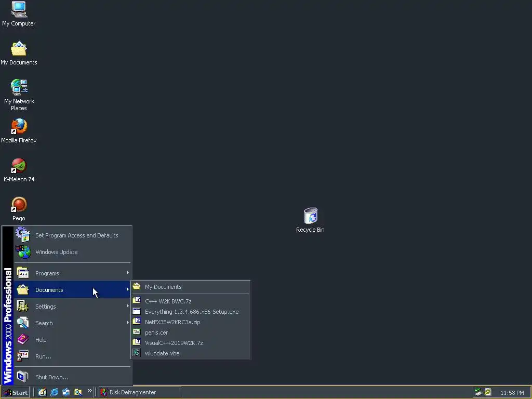Choose Shut Down... from the Start menu
532x399 pixels.
coord(72,377)
